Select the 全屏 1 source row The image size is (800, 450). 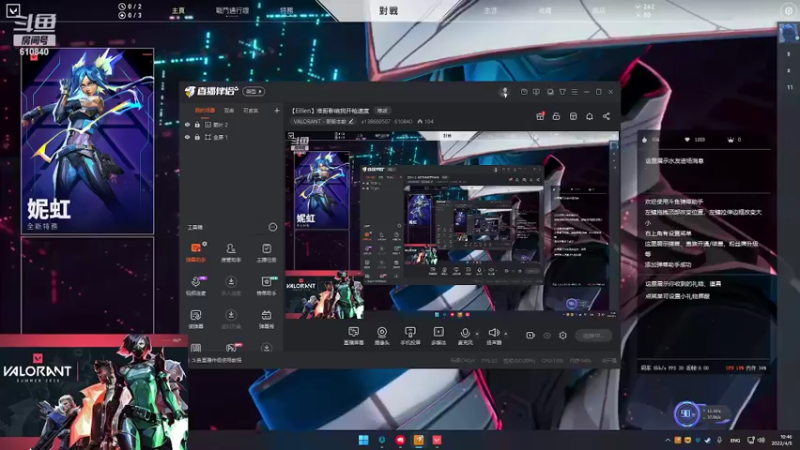coord(232,137)
